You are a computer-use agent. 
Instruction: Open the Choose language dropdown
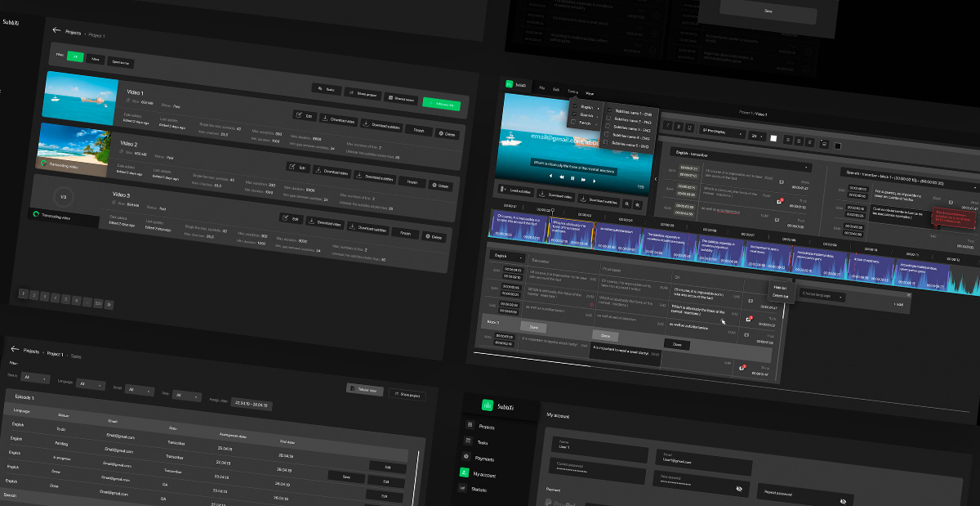821,293
